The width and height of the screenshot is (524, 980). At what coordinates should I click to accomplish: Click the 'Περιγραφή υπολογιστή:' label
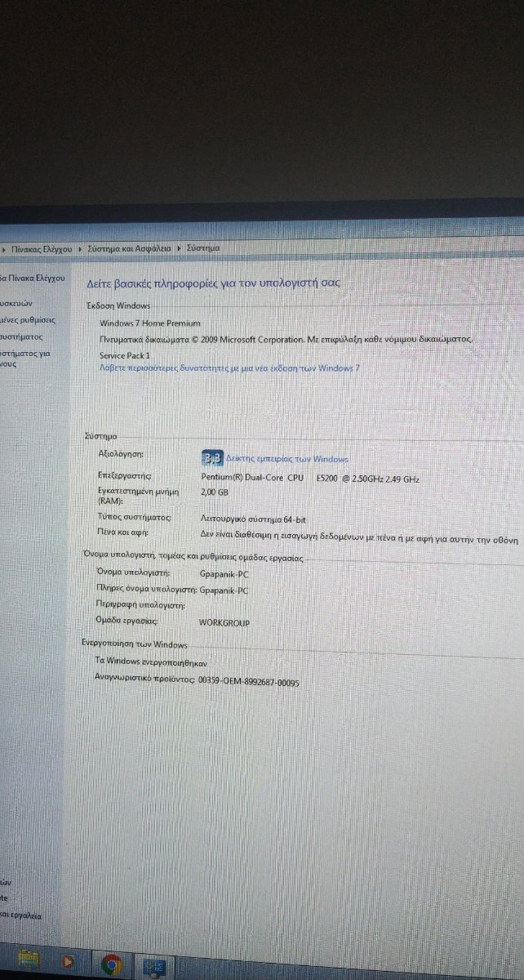tap(140, 606)
